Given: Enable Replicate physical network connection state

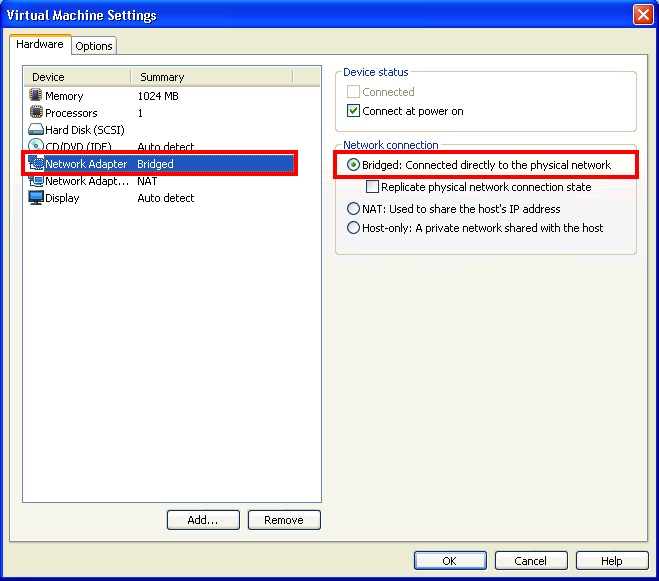Looking at the screenshot, I should coord(373,187).
